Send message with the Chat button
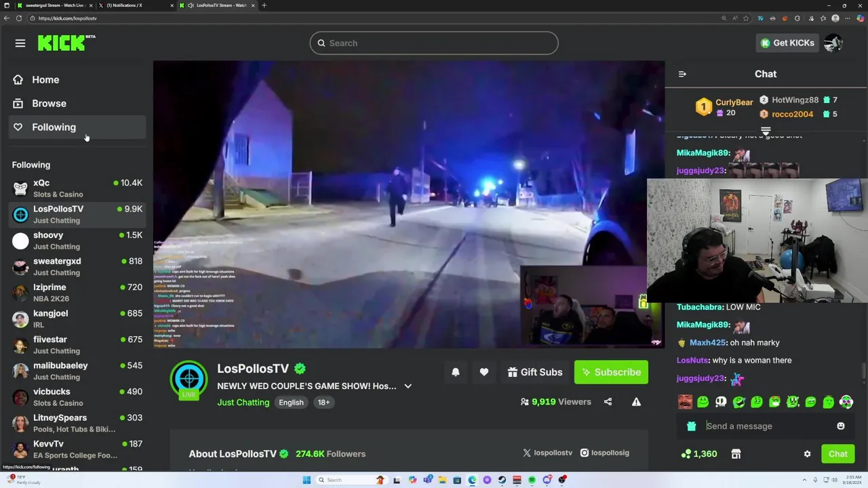This screenshot has width=868, height=488. coord(837,454)
